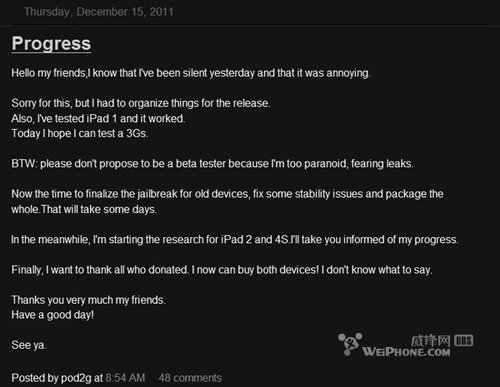Click the 8:54 AM post timestamp

pos(125,378)
